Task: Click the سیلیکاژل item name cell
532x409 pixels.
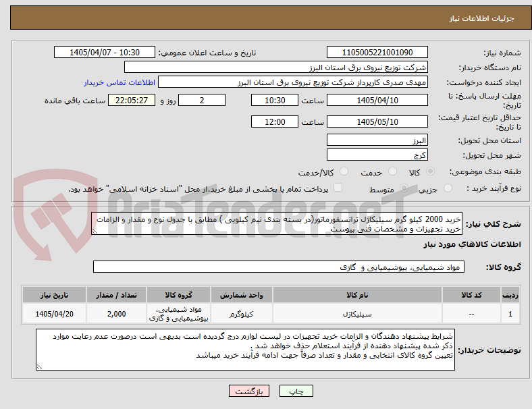Action: coord(357,314)
